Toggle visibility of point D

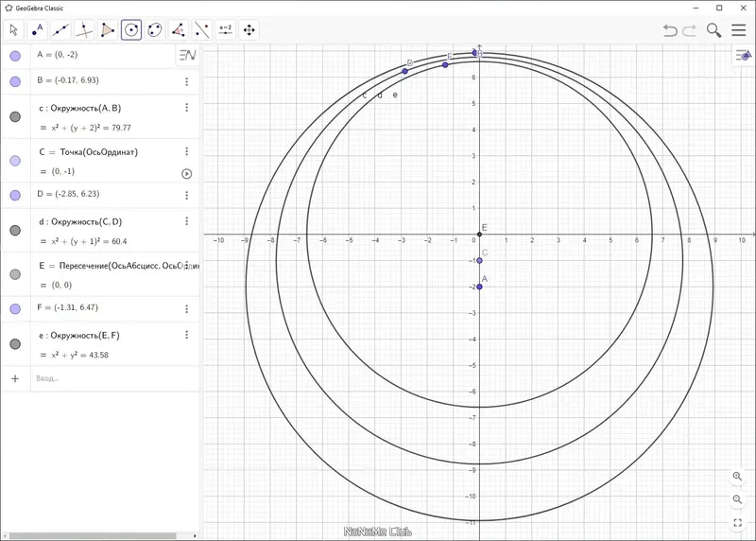click(15, 195)
